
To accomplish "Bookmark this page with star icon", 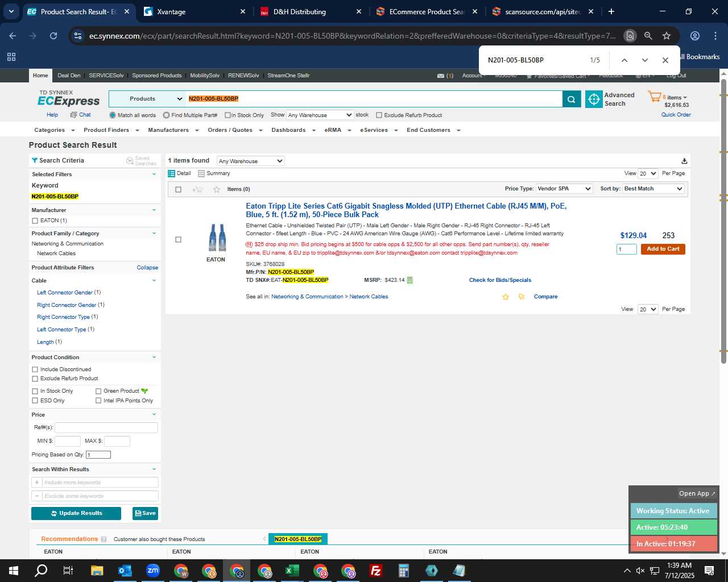I will (667, 36).
